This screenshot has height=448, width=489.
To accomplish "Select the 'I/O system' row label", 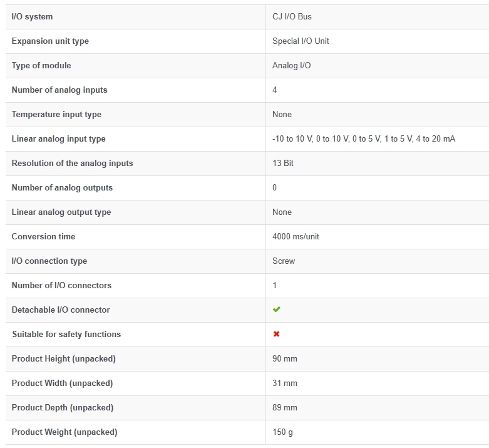I will [x=32, y=16].
